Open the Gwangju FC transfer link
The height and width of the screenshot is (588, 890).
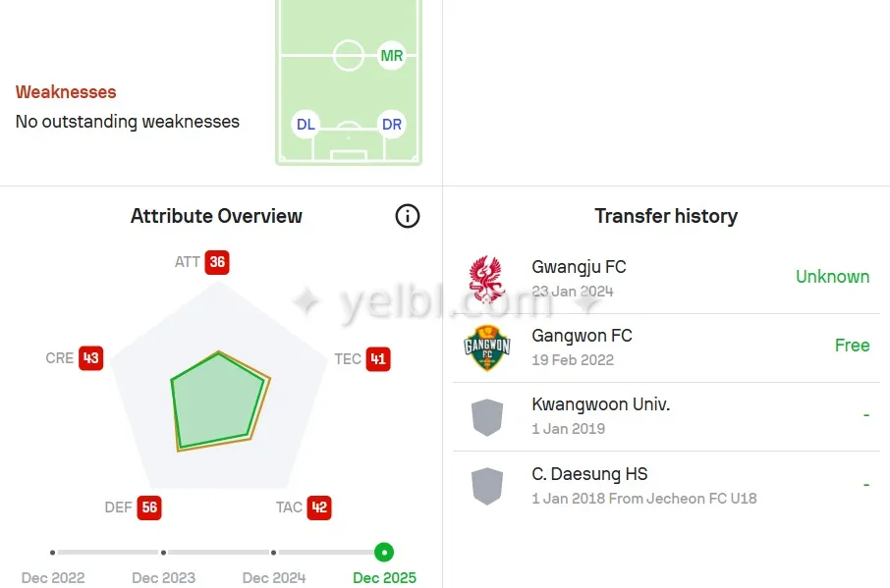[x=579, y=267]
